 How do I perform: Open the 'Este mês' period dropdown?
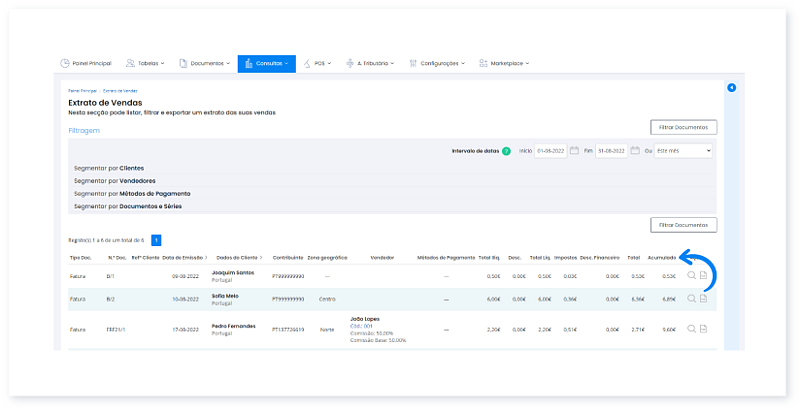684,150
